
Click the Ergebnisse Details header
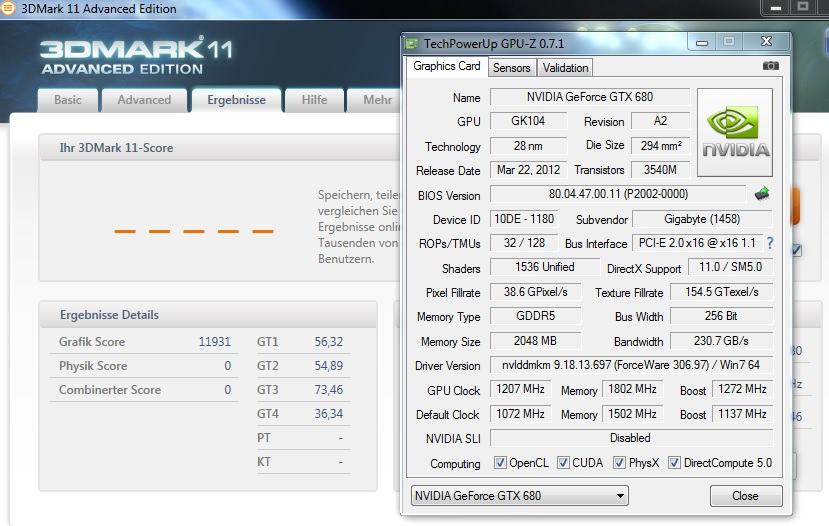109,315
